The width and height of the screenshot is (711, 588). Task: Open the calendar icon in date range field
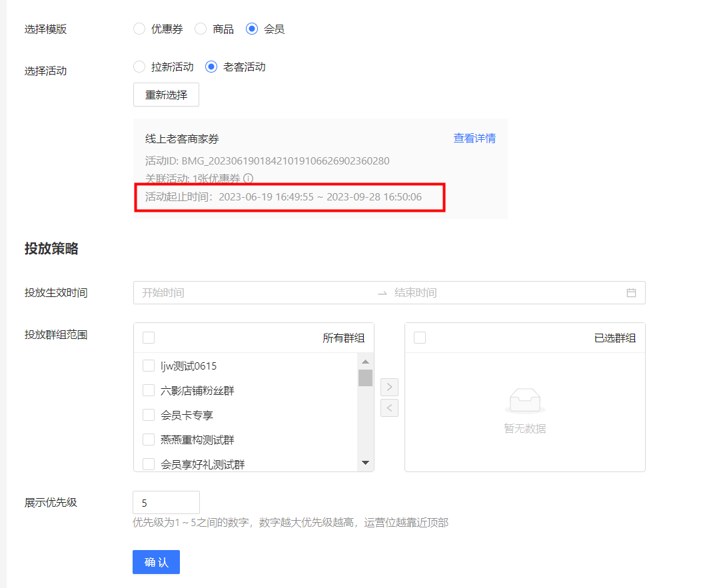[x=631, y=293]
